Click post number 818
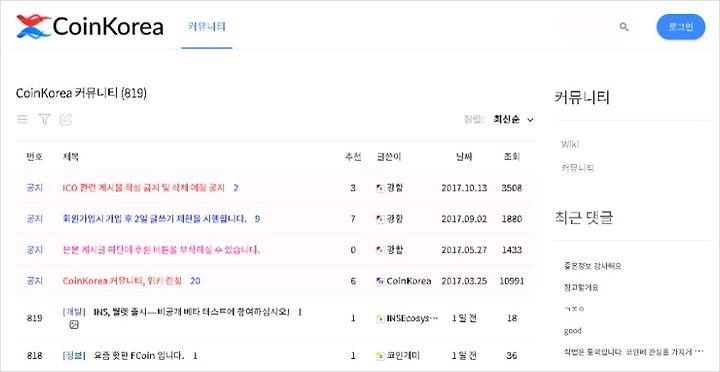 click(x=34, y=356)
